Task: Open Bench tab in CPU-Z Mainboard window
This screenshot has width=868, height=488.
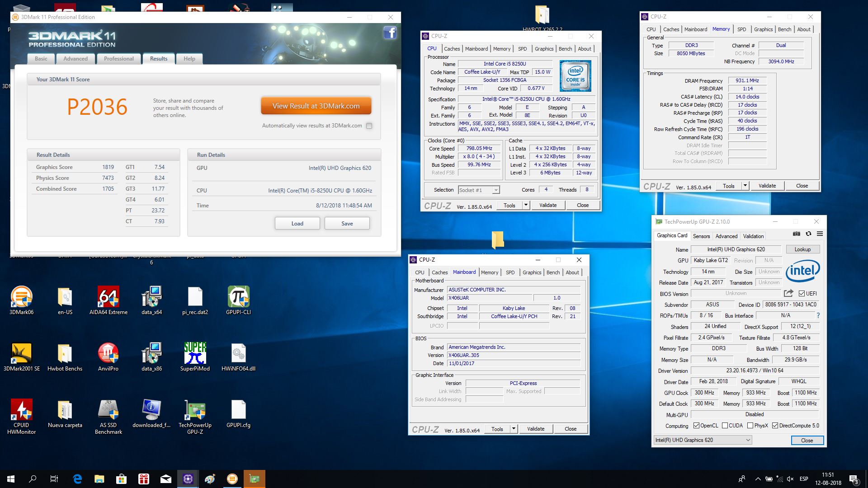Action: (553, 272)
